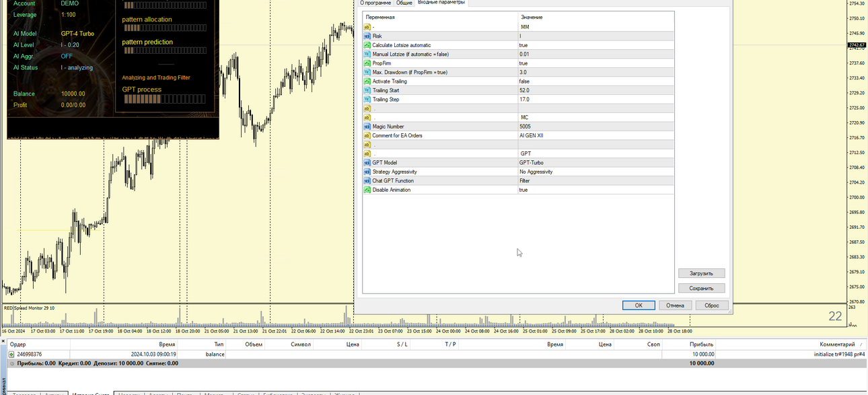Click the string icon of the separator row valued GPT

pos(367,153)
